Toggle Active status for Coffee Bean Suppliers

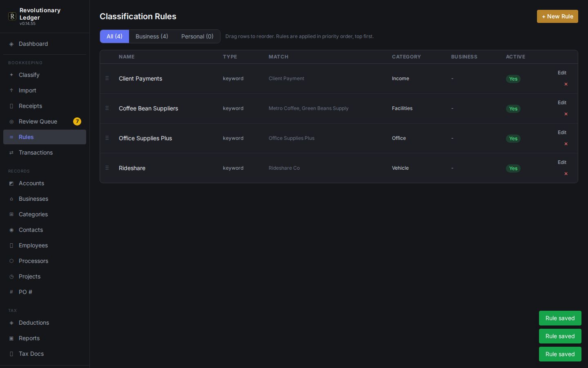click(513, 109)
